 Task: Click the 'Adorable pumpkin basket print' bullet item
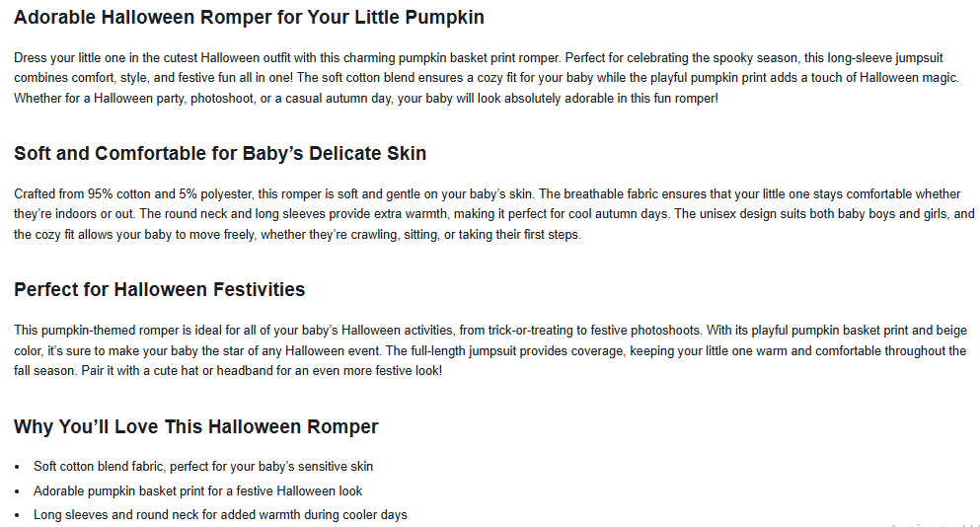tap(197, 490)
